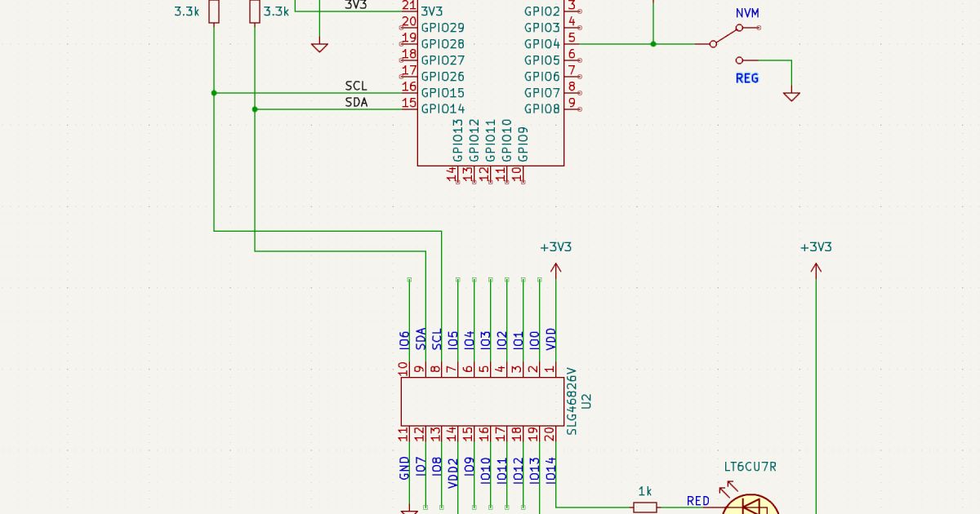Select the VDD pin name on U2

coord(551,339)
